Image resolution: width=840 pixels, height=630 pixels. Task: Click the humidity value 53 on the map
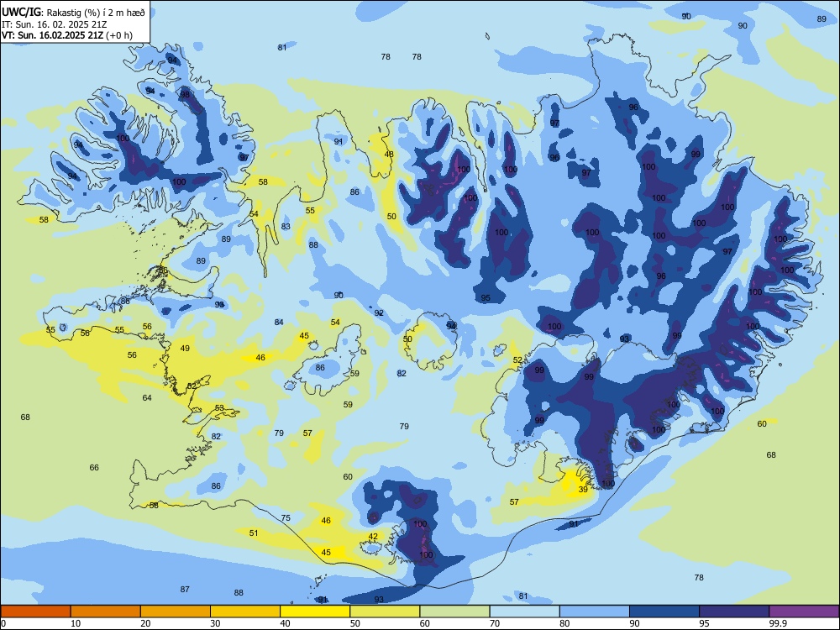219,407
